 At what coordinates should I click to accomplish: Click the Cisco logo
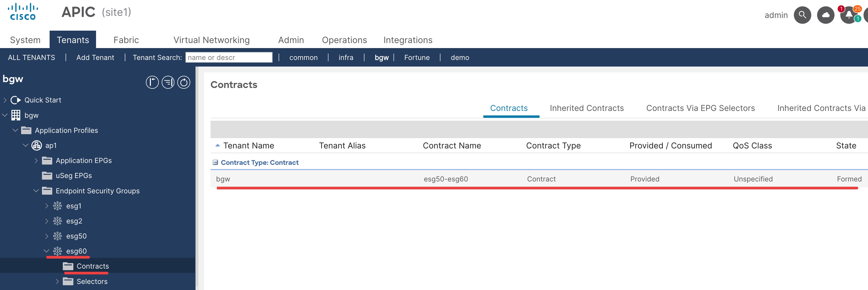[23, 12]
